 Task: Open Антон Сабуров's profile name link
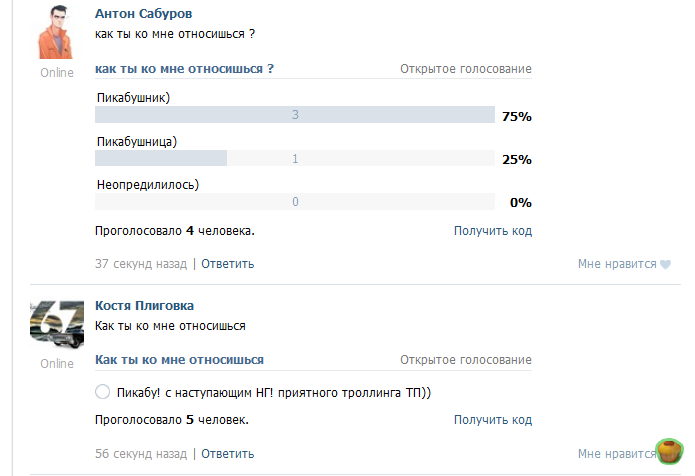[143, 14]
